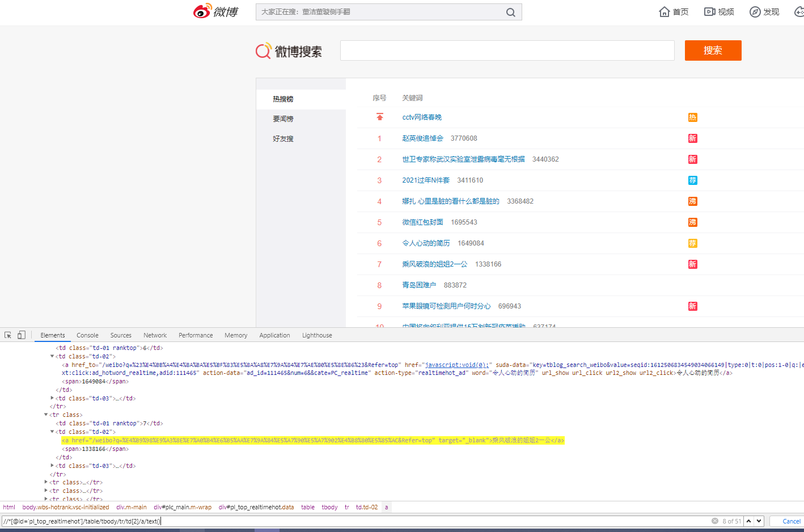Clear the DevTools search query icon

coord(715,521)
